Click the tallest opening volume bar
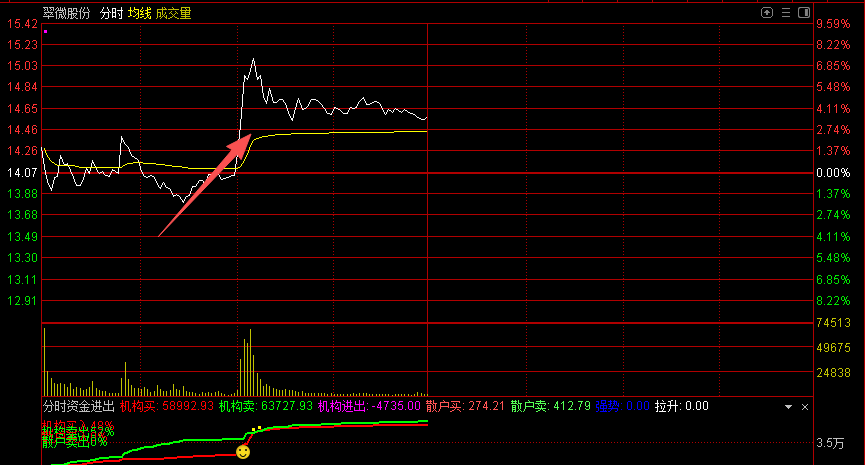This screenshot has width=865, height=465. pos(43,360)
